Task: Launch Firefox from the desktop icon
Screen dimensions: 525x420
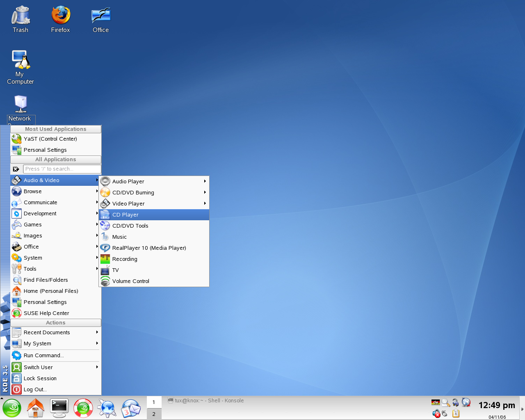Action: pos(61,19)
